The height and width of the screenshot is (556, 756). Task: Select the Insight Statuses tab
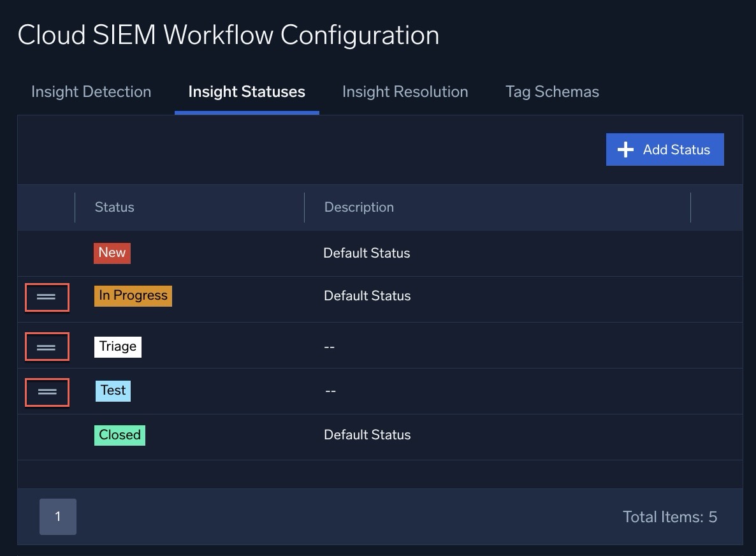[x=247, y=92]
